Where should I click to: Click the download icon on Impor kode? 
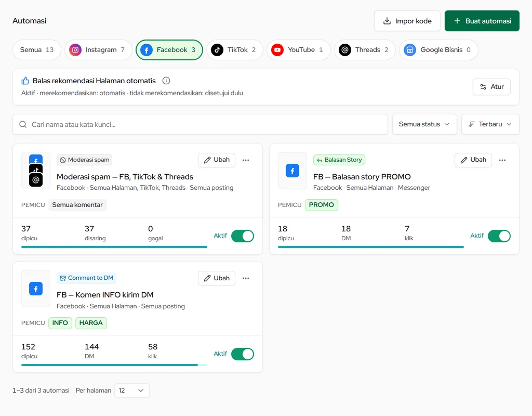(x=387, y=21)
